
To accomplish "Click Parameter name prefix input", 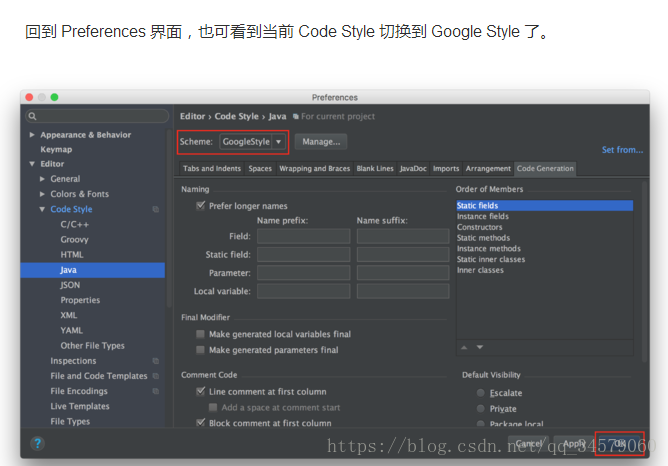I will click(x=303, y=273).
